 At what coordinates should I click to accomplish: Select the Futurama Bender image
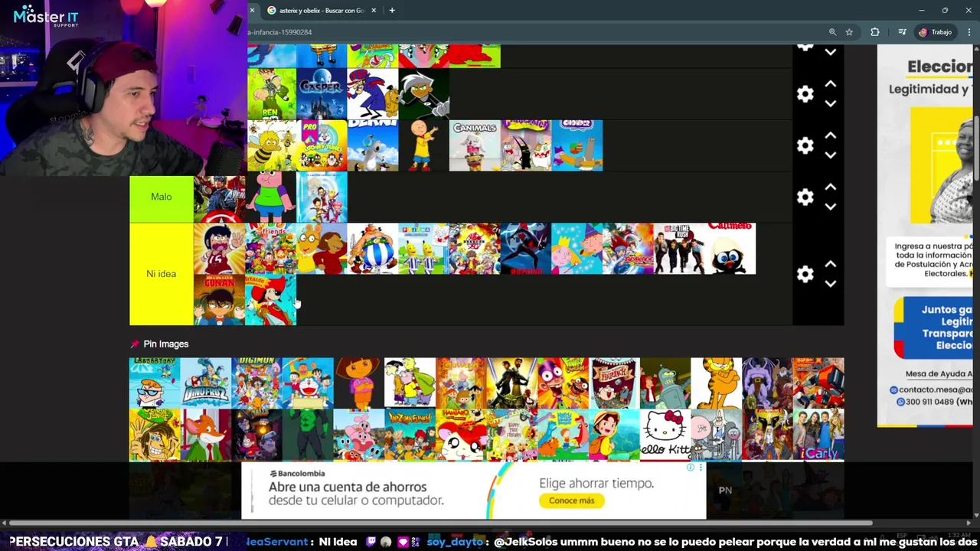[x=665, y=383]
